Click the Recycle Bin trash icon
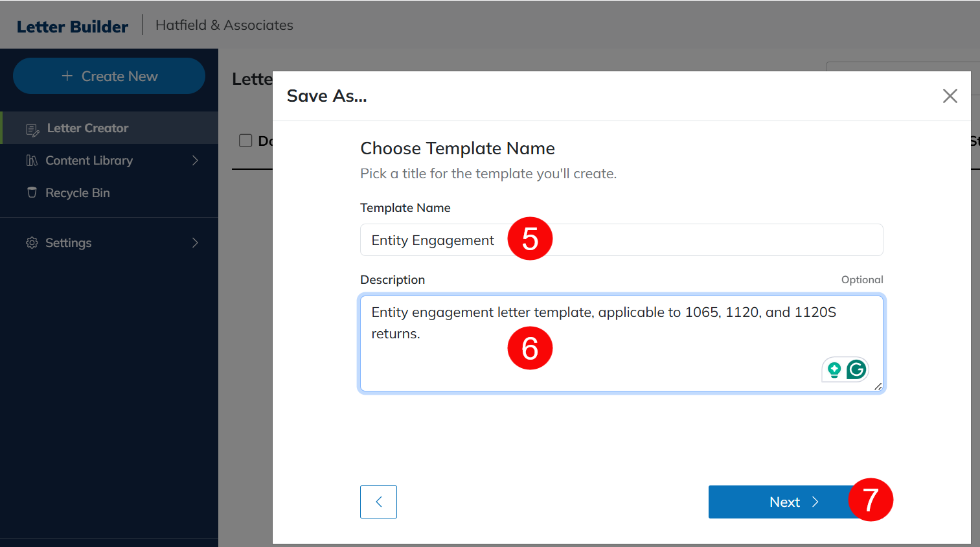Image resolution: width=980 pixels, height=547 pixels. (32, 192)
